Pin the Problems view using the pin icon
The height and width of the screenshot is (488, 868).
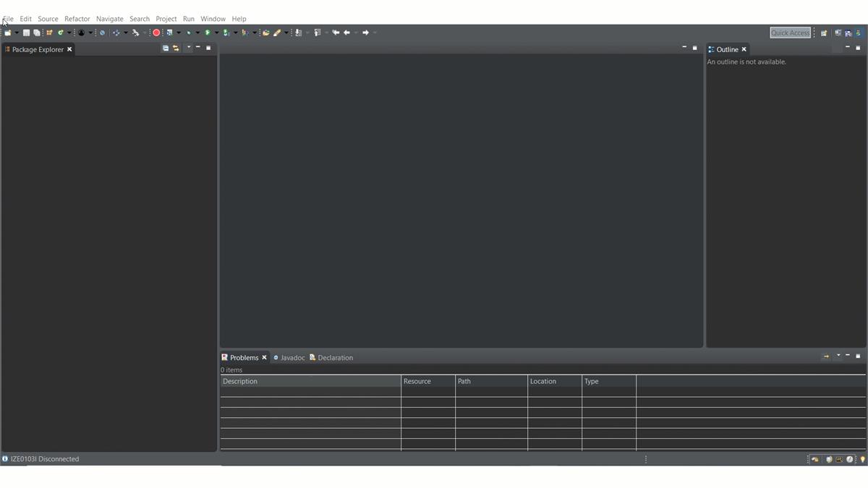coord(826,356)
